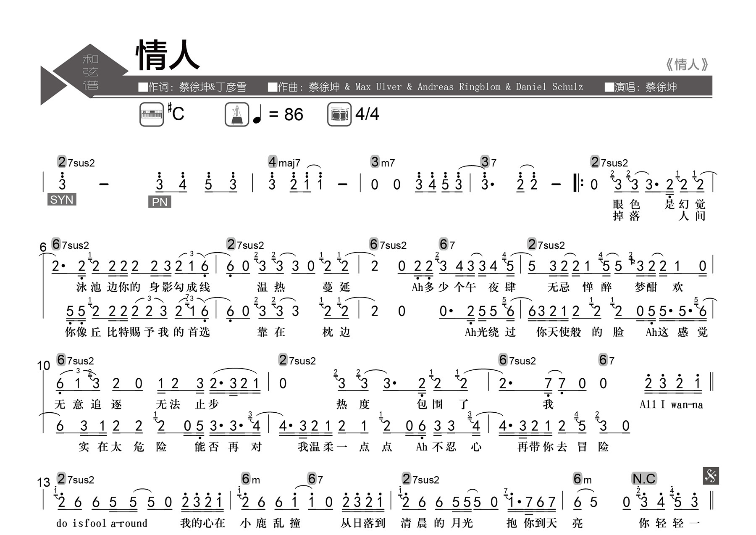Click the keyboard instrument icon next to #C

[152, 114]
